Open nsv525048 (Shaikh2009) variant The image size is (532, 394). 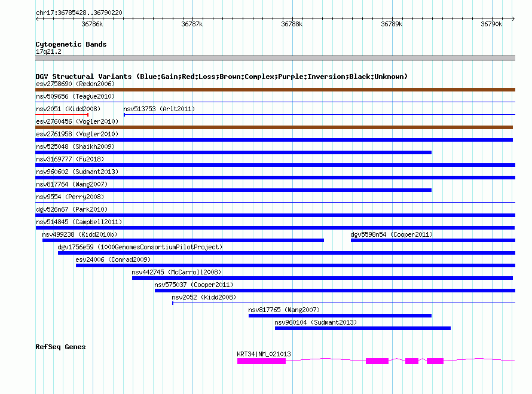pos(234,152)
